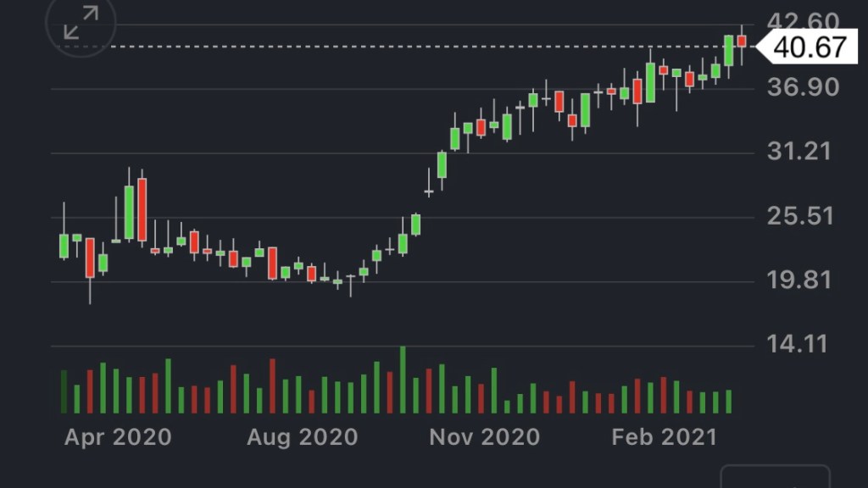Select the 31.21 price level label
868x488 pixels.
(x=801, y=152)
